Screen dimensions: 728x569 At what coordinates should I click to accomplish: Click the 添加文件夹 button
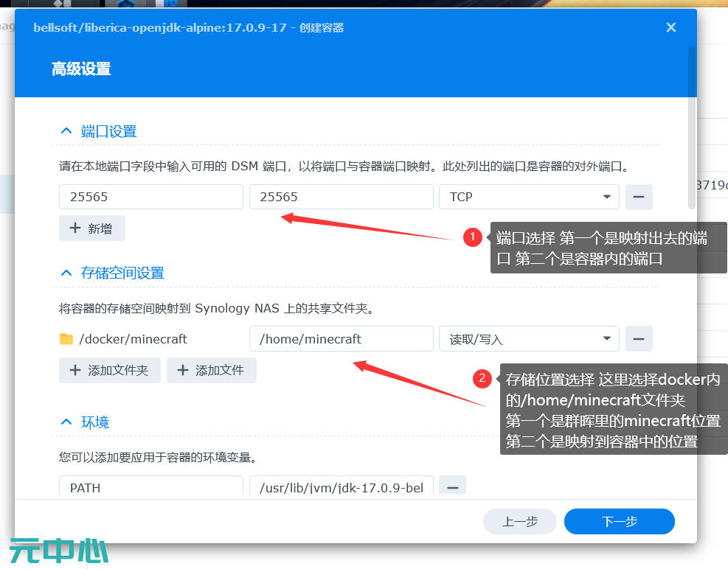(110, 370)
